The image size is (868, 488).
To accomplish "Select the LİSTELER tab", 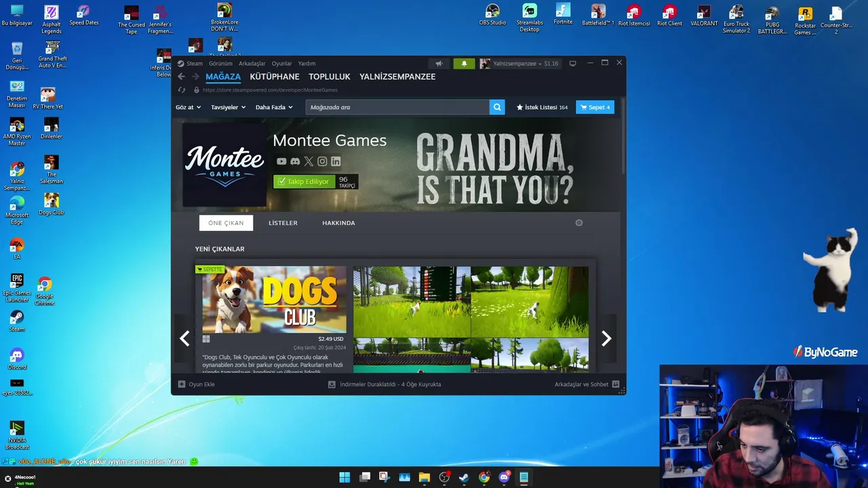I will [x=283, y=223].
